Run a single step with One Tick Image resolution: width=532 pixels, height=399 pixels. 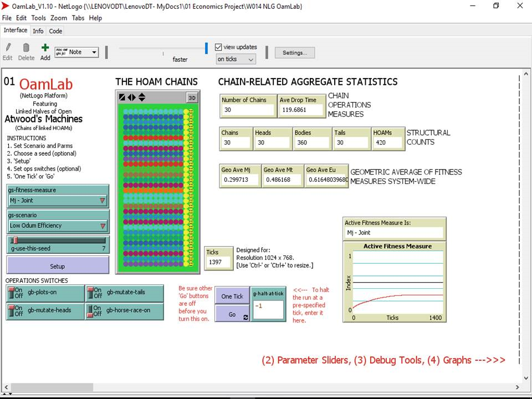click(x=232, y=296)
